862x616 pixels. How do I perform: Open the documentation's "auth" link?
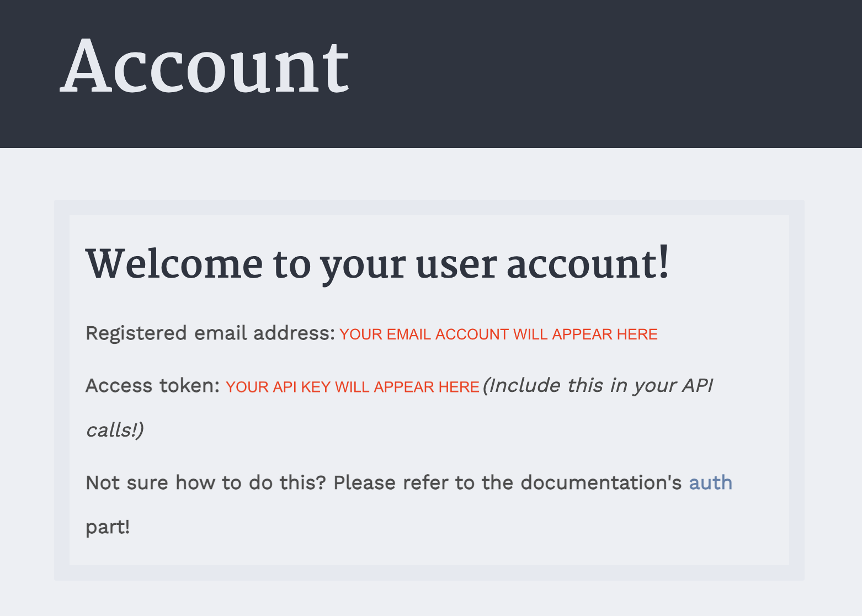pyautogui.click(x=710, y=483)
